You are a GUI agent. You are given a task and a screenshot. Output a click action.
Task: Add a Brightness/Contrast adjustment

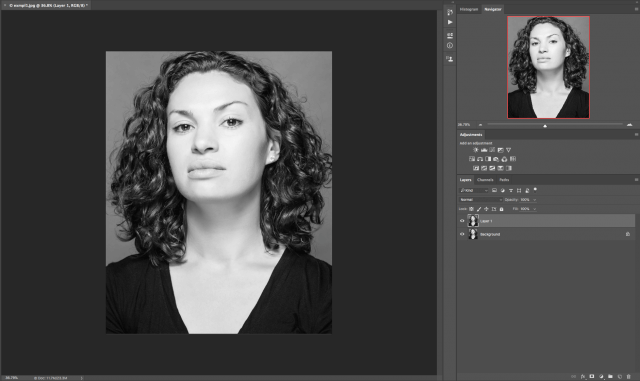[476, 150]
